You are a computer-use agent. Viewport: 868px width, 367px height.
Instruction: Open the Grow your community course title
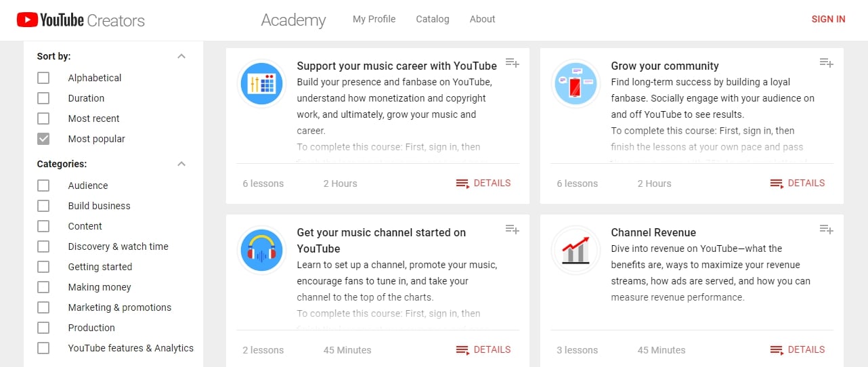(x=664, y=66)
